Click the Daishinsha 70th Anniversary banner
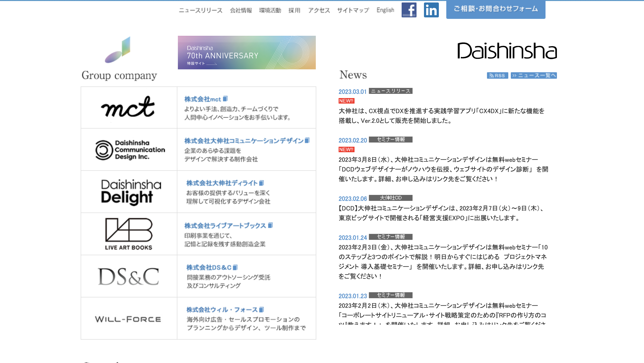Viewport: 644px width, 363px height. pos(246,52)
